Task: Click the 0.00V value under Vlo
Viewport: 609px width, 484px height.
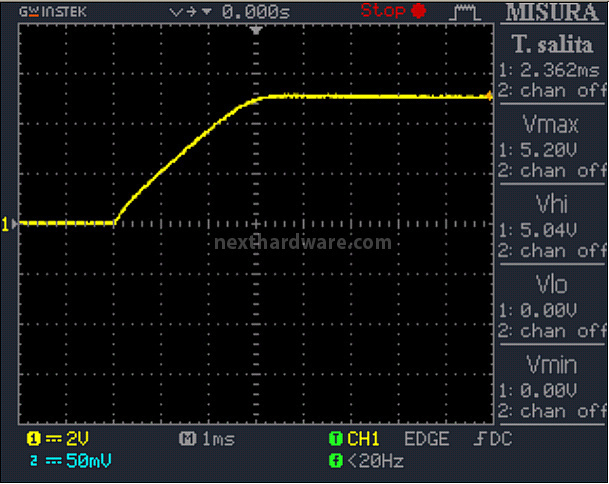Action: coord(548,310)
